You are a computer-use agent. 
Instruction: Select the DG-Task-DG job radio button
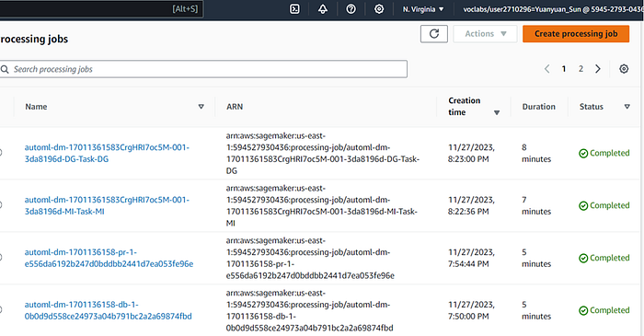point(1,153)
